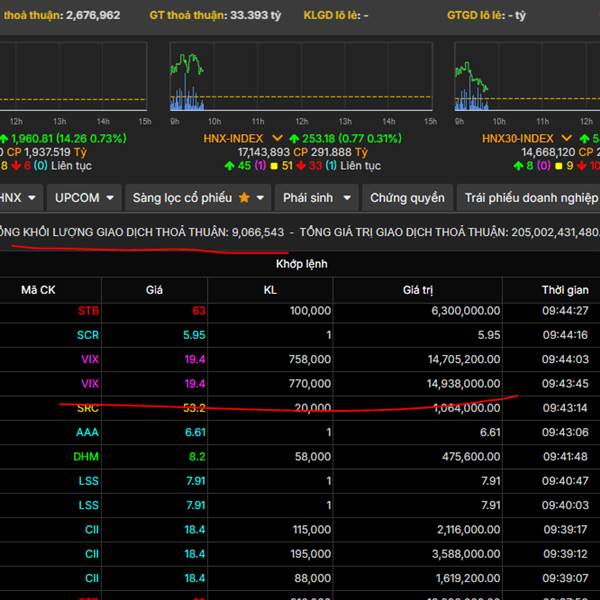Click the DHM stock symbol
The height and width of the screenshot is (600, 600).
click(x=86, y=456)
